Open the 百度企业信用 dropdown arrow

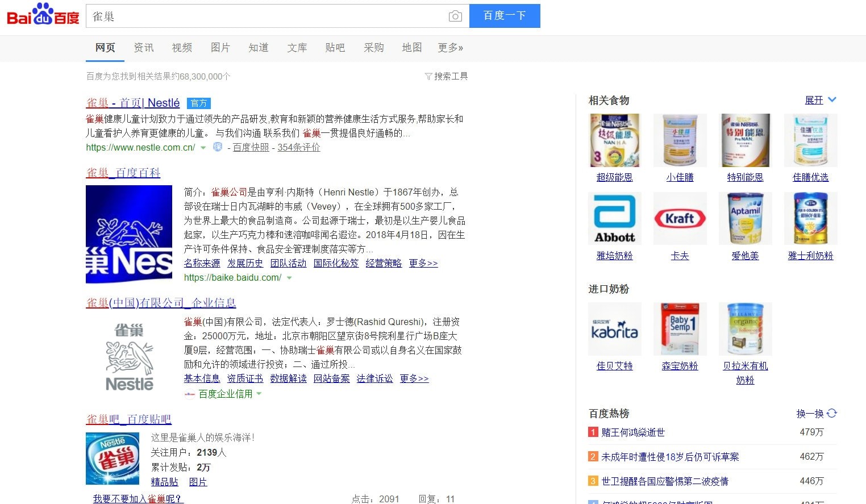tap(259, 394)
